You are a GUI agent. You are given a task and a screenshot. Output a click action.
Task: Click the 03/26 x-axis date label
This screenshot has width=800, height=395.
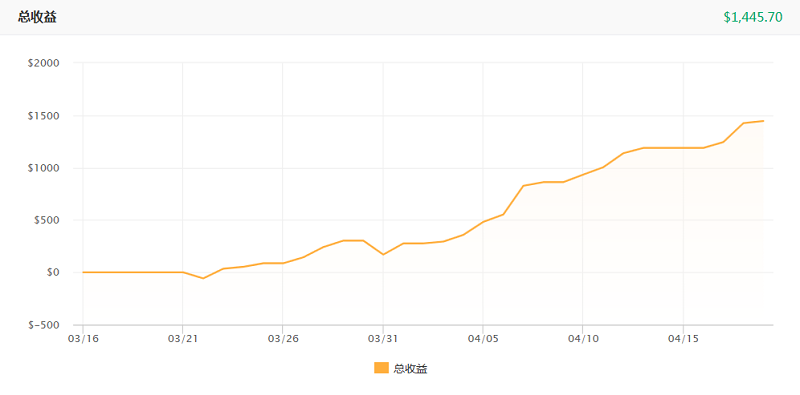tap(282, 338)
